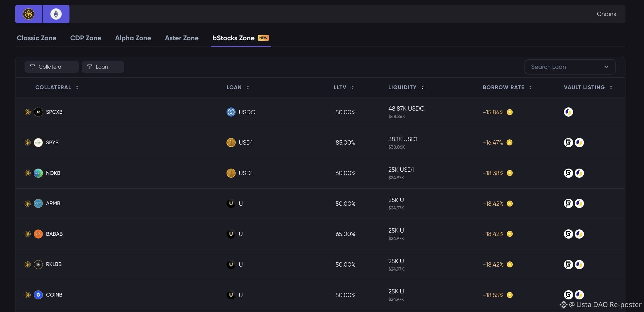This screenshot has width=644, height=312.
Task: Click U coin icon in COINB row
Action: (x=231, y=295)
